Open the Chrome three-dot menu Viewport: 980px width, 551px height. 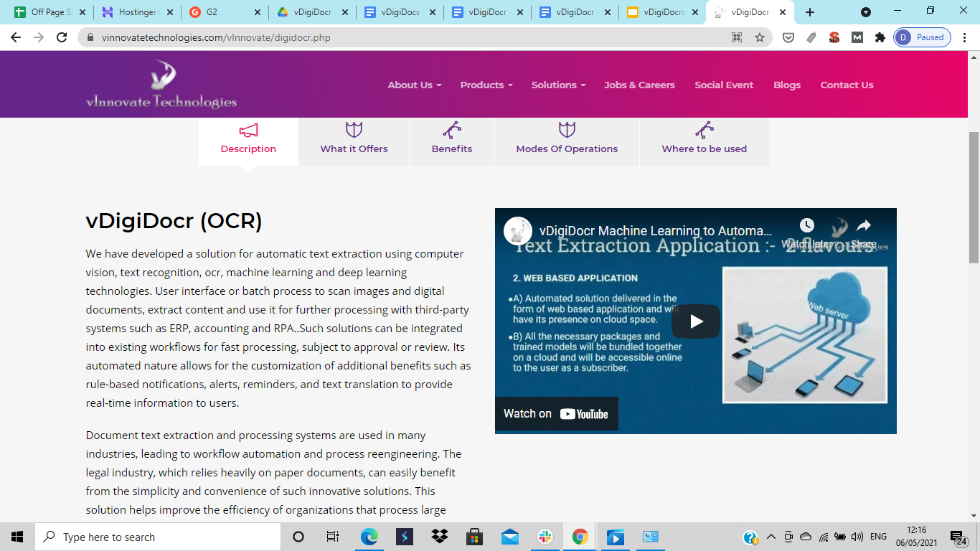964,37
